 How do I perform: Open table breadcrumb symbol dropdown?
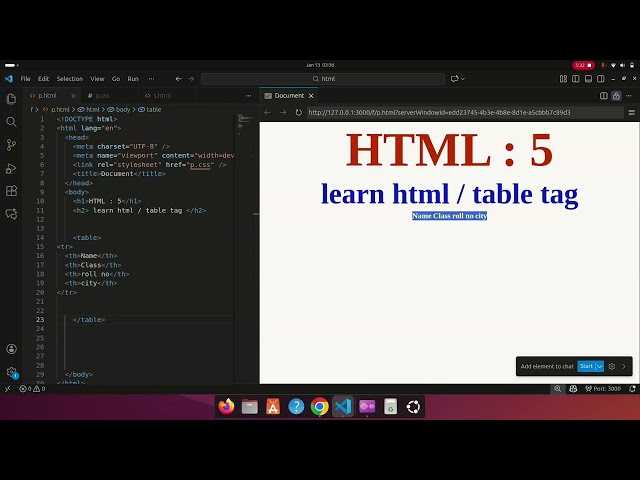tap(150, 109)
